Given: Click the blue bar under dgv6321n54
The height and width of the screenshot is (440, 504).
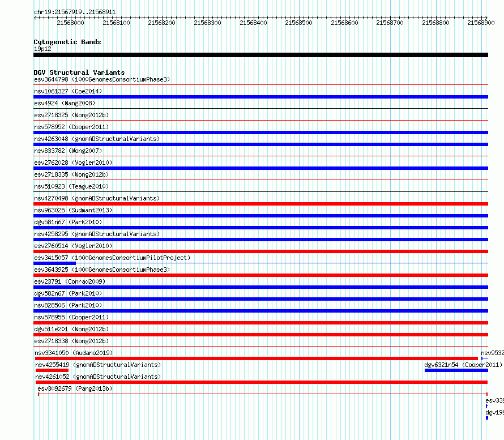Looking at the screenshot, I should pos(456,370).
